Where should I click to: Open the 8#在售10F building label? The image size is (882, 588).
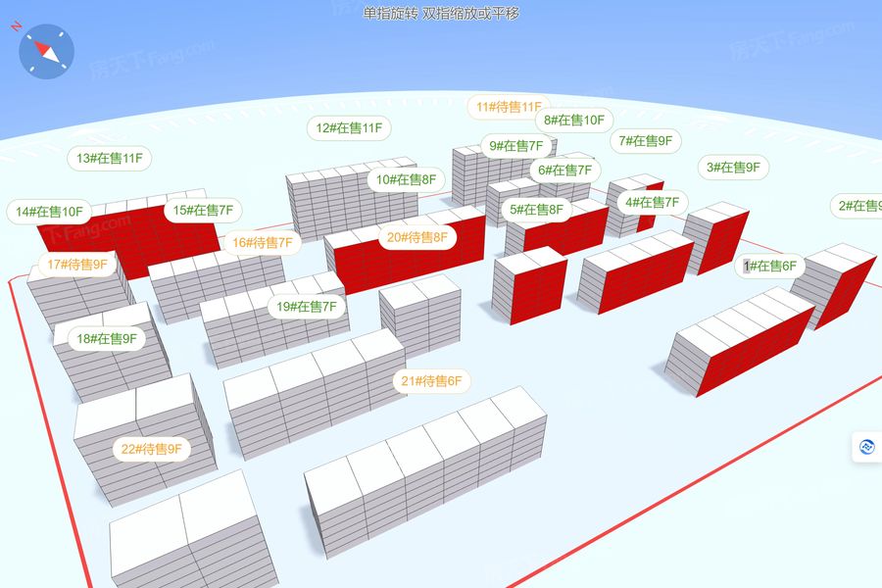pos(574,120)
